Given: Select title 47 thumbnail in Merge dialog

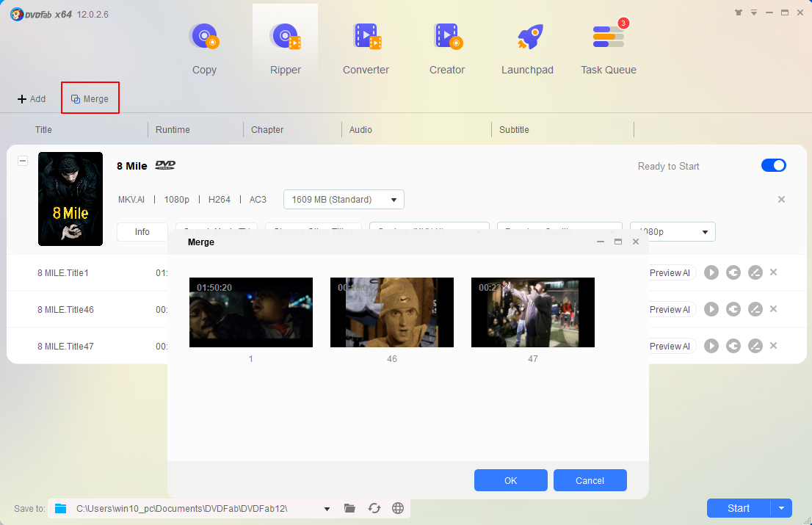Looking at the screenshot, I should [x=533, y=312].
